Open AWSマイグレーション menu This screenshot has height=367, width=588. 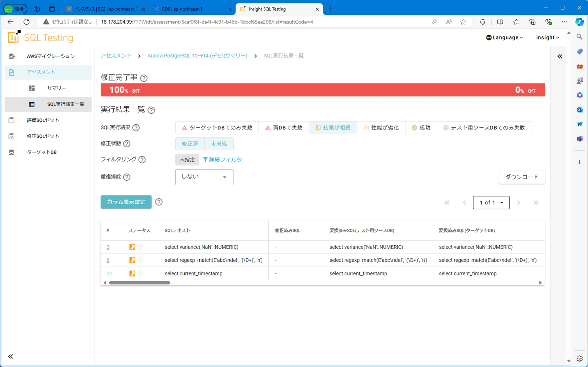pos(48,56)
